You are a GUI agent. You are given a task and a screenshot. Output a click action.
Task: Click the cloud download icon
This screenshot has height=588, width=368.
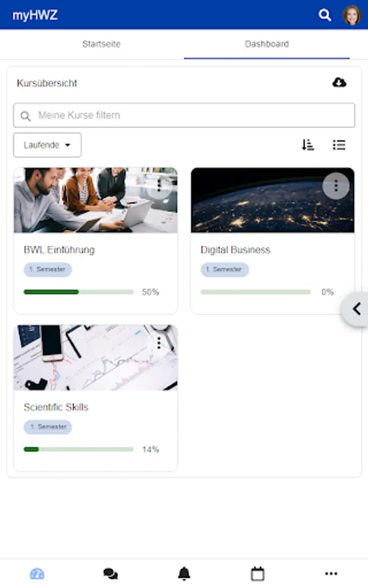tap(339, 82)
